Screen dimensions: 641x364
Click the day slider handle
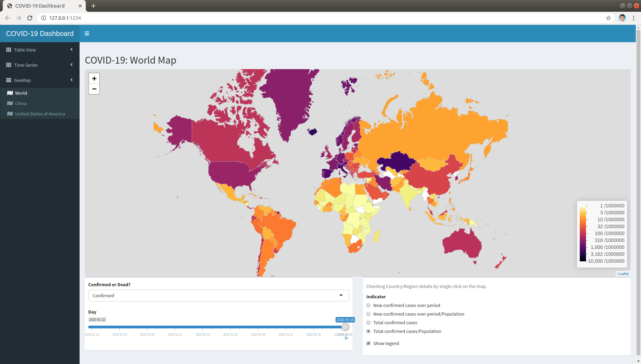pos(345,327)
